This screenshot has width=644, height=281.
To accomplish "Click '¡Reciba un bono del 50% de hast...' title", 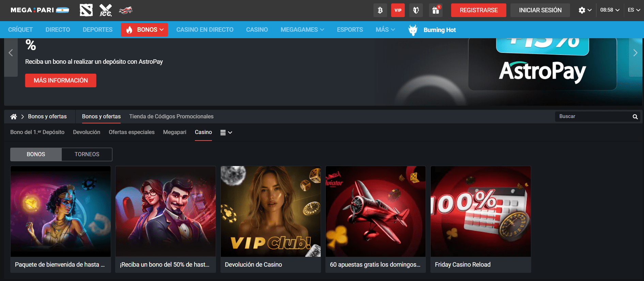I will (x=165, y=265).
